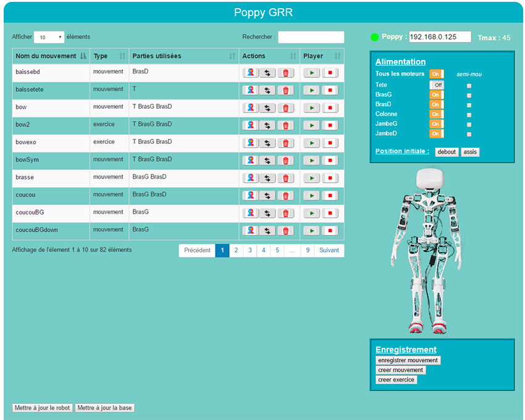Viewport: 525px width, 420px height.
Task: Toggle the JambeG motor switch
Action: pos(437,124)
